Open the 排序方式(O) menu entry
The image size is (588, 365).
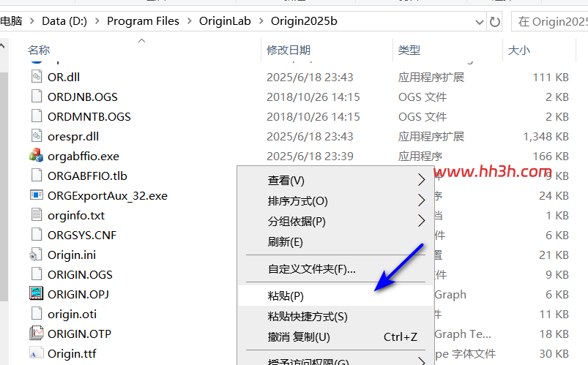pyautogui.click(x=335, y=201)
